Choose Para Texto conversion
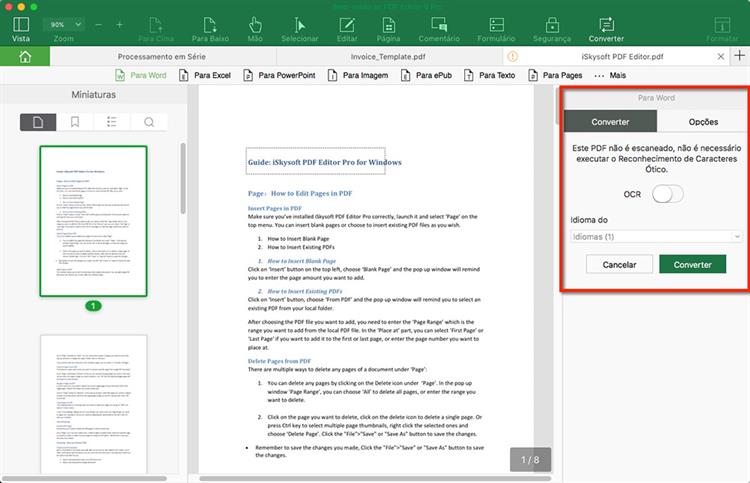The image size is (750, 483). (489, 75)
